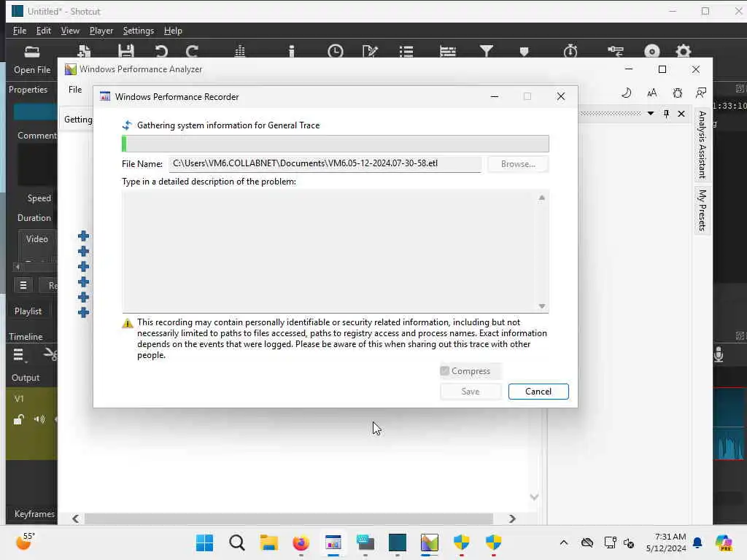Image resolution: width=747 pixels, height=560 pixels.
Task: Open the Export disc icon in Shotcut
Action: pos(651,51)
